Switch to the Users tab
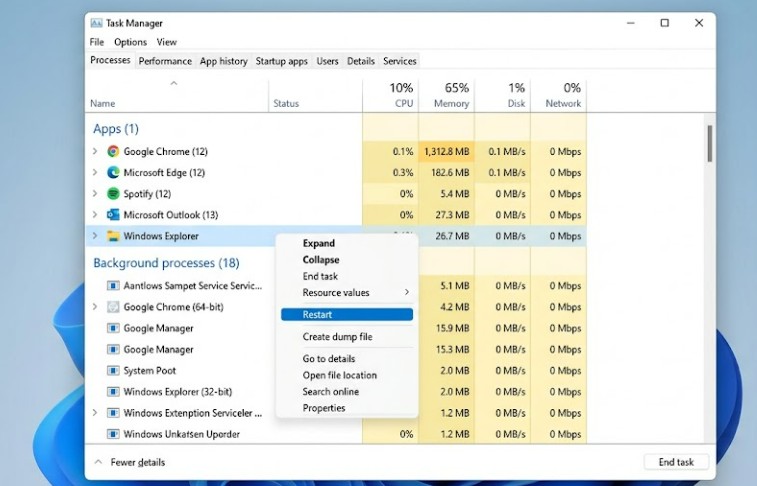 click(x=327, y=61)
